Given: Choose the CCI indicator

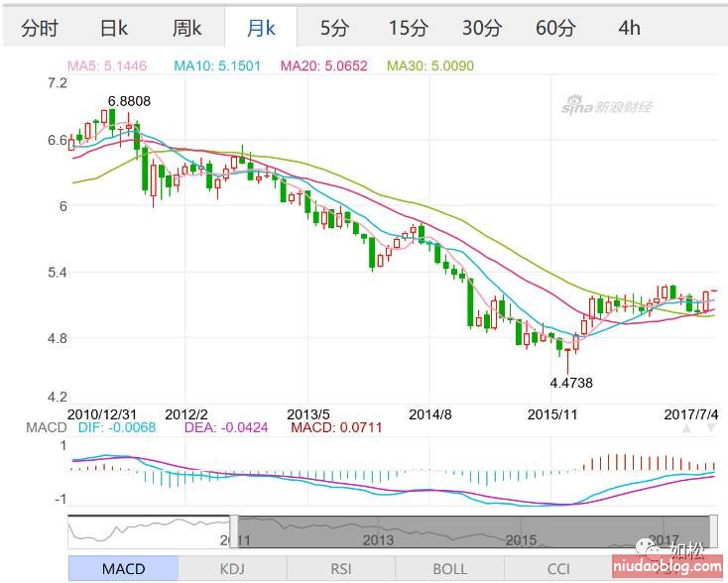Looking at the screenshot, I should (x=557, y=568).
